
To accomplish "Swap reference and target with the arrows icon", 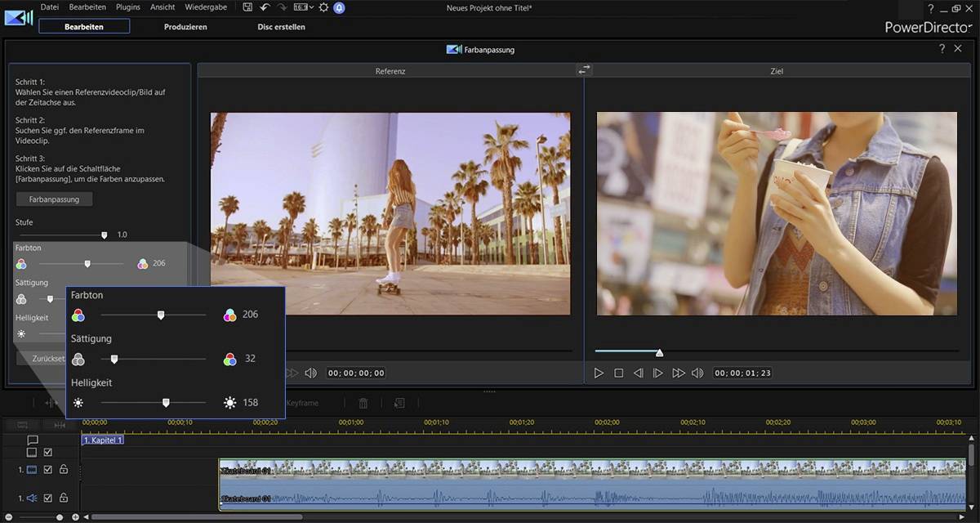I will tap(584, 70).
